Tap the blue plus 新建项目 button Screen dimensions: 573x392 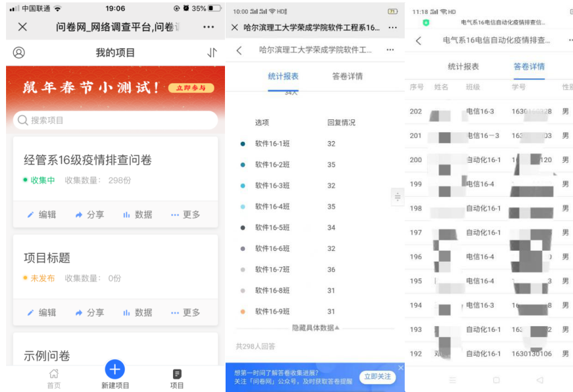pyautogui.click(x=115, y=369)
